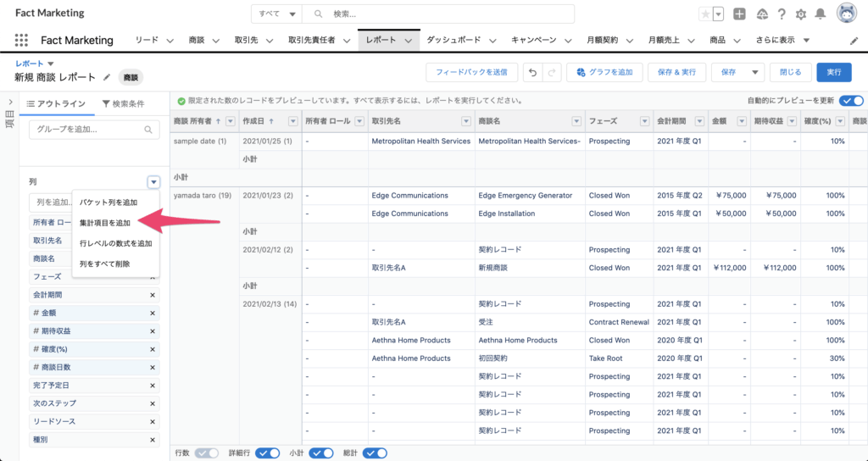Viewport: 868px width, 461px height.
Task: Open the global create plus icon
Action: pyautogui.click(x=739, y=14)
